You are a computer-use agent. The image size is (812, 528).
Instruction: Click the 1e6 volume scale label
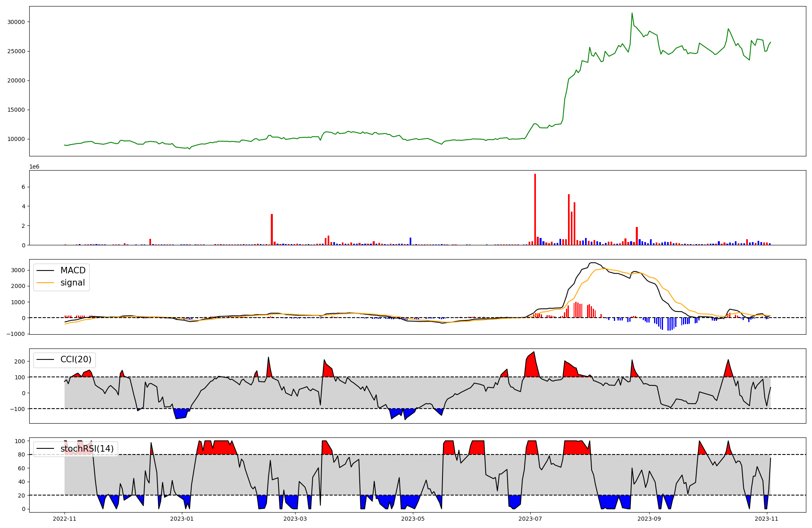tap(34, 167)
